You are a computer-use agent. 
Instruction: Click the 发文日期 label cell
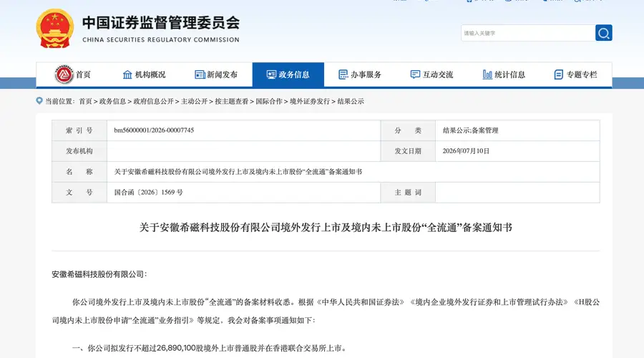408,151
